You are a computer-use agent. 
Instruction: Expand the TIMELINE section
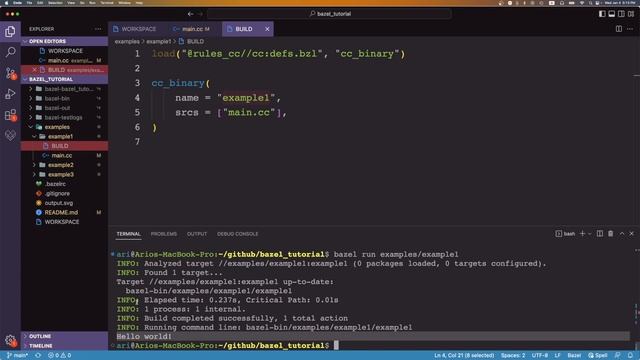click(x=64, y=346)
